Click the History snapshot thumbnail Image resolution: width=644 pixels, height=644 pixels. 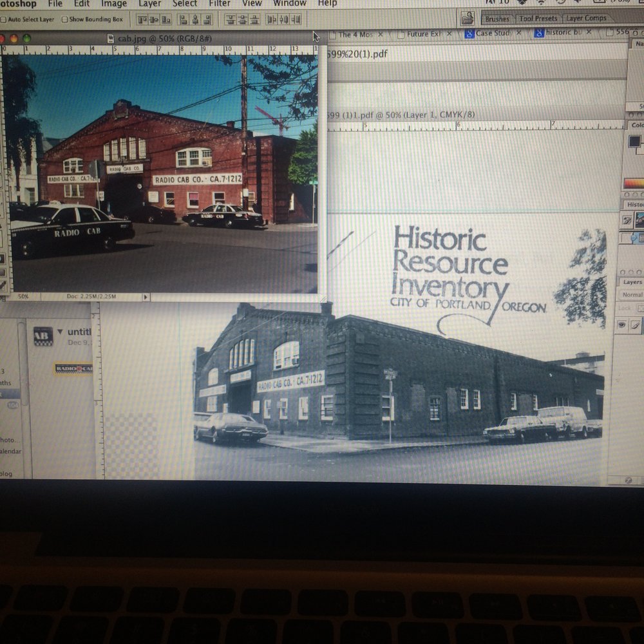[639, 220]
